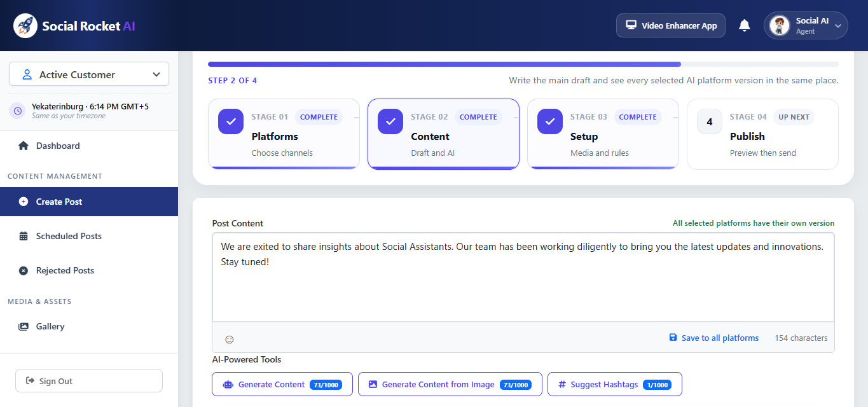Screen dimensions: 868x407
Task: Go to the Publish stage
Action: point(762,134)
